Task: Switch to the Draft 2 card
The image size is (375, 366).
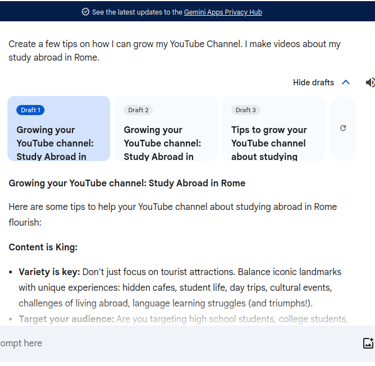Action: click(x=166, y=129)
